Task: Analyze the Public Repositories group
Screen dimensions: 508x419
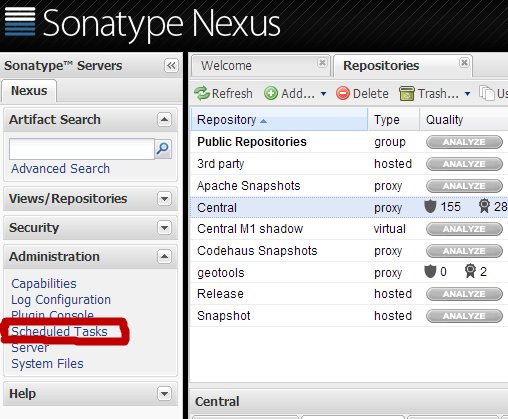Action: [x=464, y=142]
